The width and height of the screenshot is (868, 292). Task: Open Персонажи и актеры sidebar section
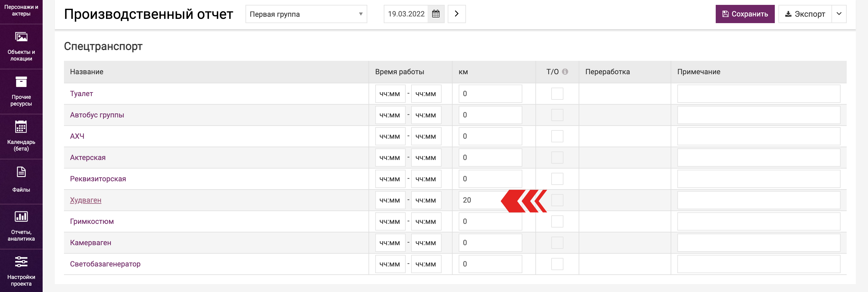coord(21,10)
